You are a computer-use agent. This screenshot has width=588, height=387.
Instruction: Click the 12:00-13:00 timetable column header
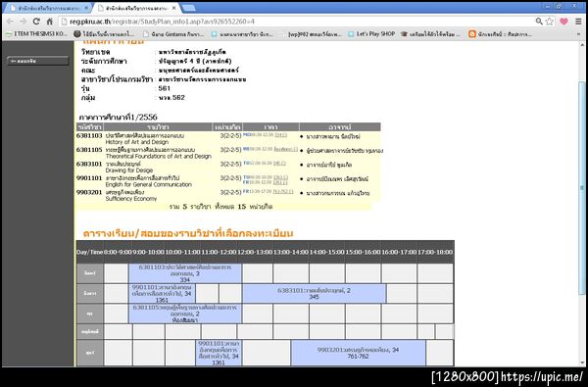pyautogui.click(x=255, y=252)
